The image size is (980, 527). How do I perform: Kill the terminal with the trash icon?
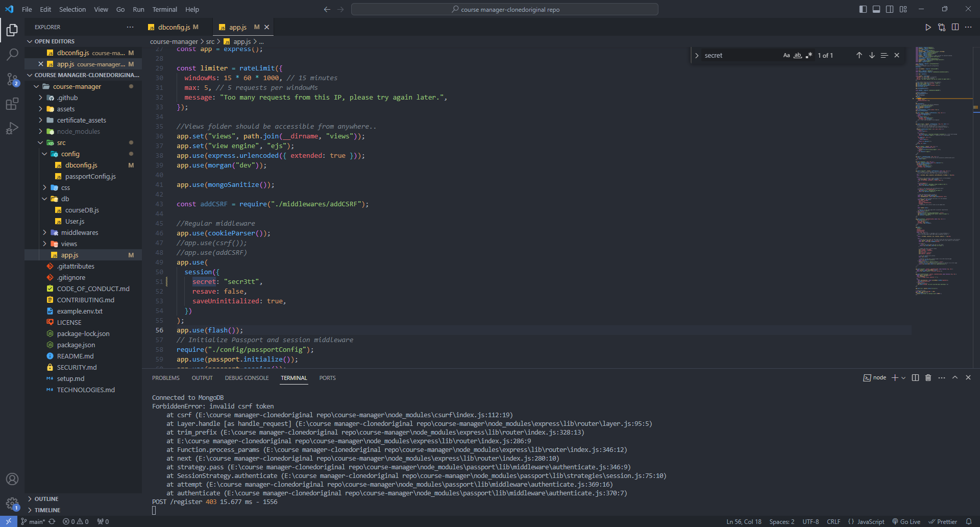(928, 378)
